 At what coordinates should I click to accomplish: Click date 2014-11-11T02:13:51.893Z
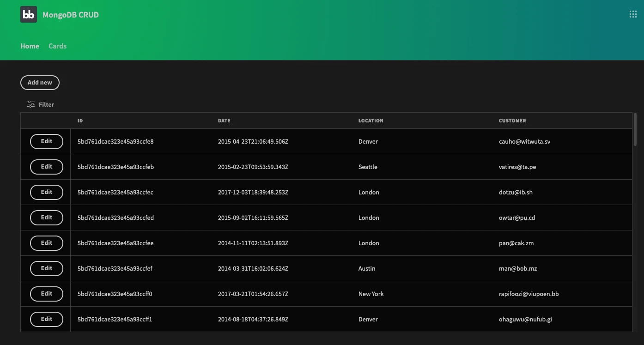coord(253,243)
